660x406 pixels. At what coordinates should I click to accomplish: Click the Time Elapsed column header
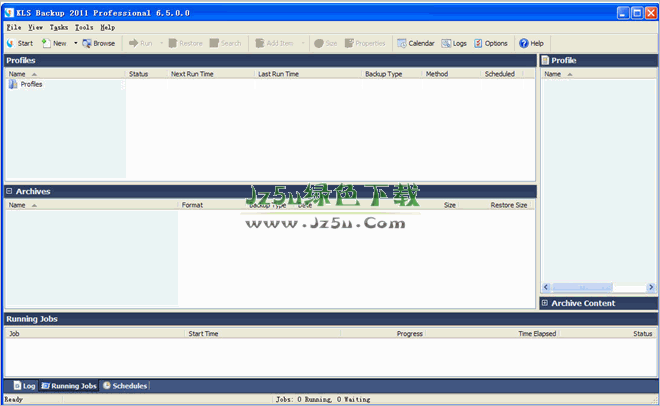492,334
